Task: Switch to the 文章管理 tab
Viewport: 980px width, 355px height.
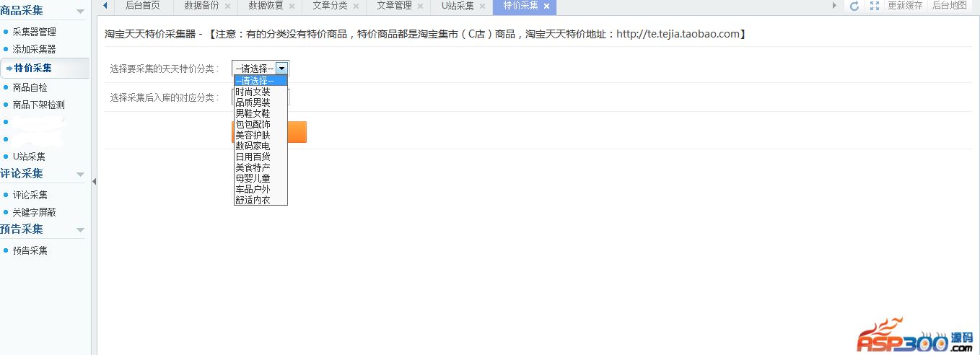Action: (394, 6)
